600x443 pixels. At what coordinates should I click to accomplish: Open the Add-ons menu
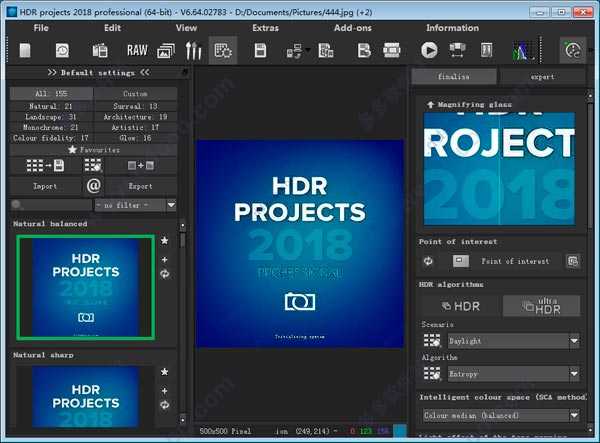[352, 28]
